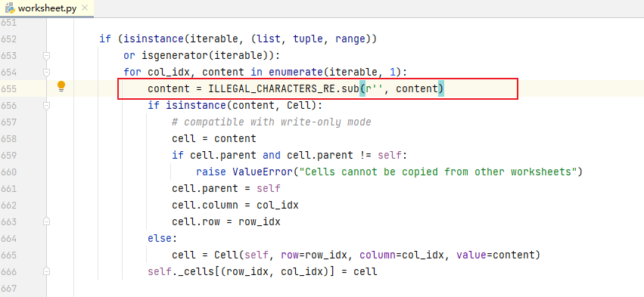Click the fold end marker at line 663
The width and height of the screenshot is (644, 297).
click(x=46, y=221)
